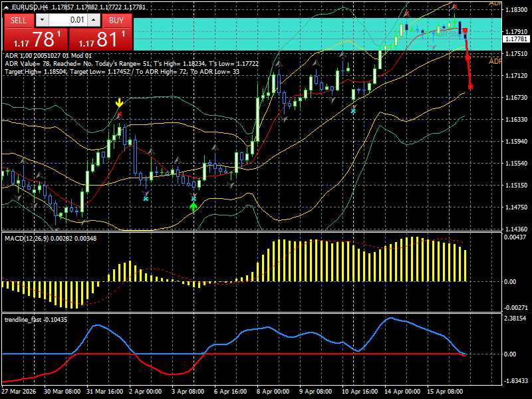Collapse the one-click trading panel triangle
532x399 pixels.
pyautogui.click(x=7, y=7)
